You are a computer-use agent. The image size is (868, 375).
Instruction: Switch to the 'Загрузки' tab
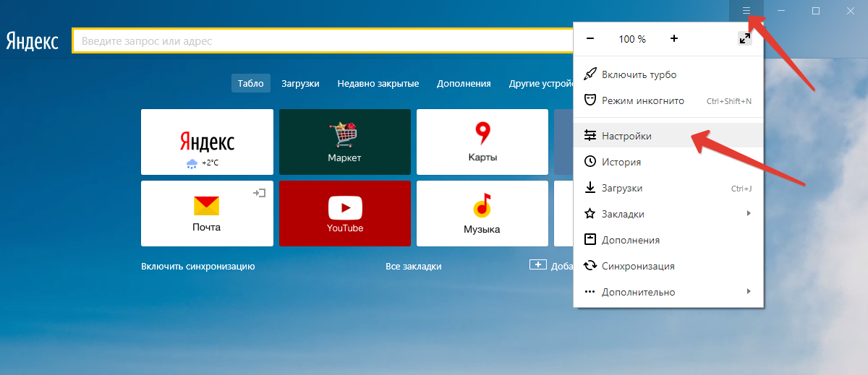(x=300, y=83)
